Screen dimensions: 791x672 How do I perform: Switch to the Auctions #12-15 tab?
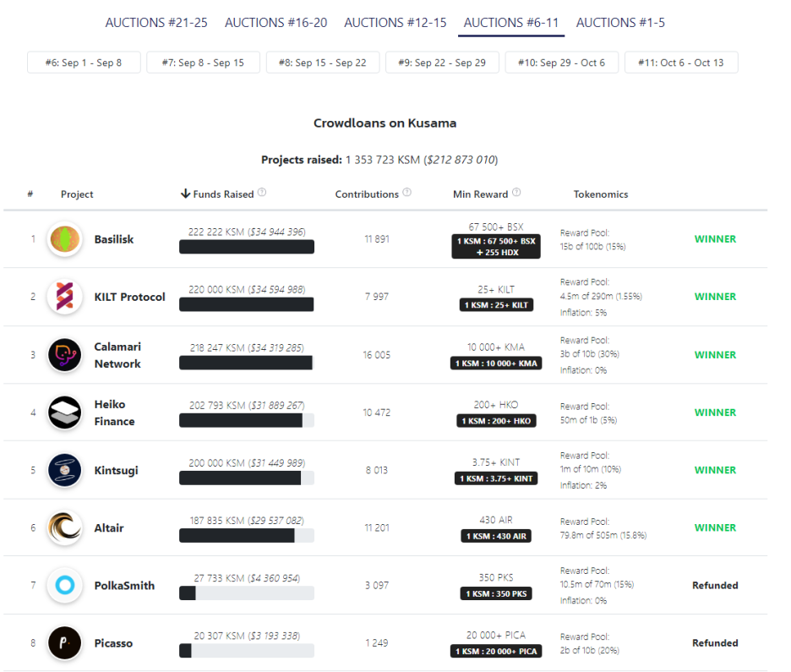pyautogui.click(x=395, y=23)
